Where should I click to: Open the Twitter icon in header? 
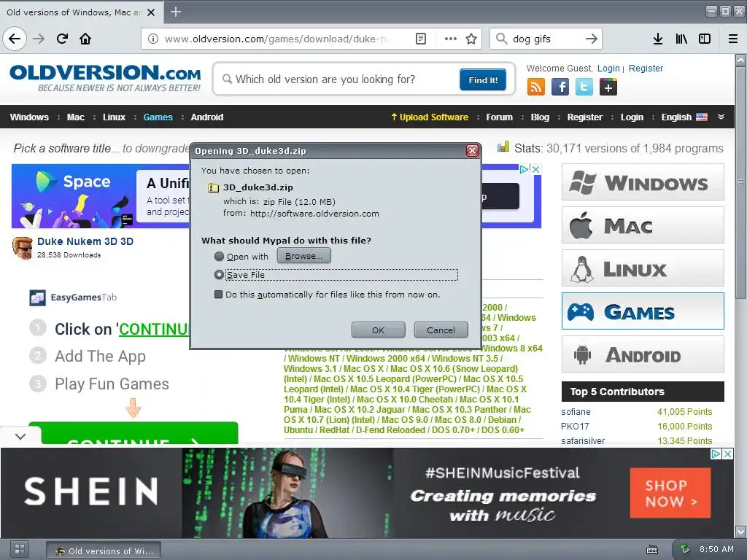584,87
